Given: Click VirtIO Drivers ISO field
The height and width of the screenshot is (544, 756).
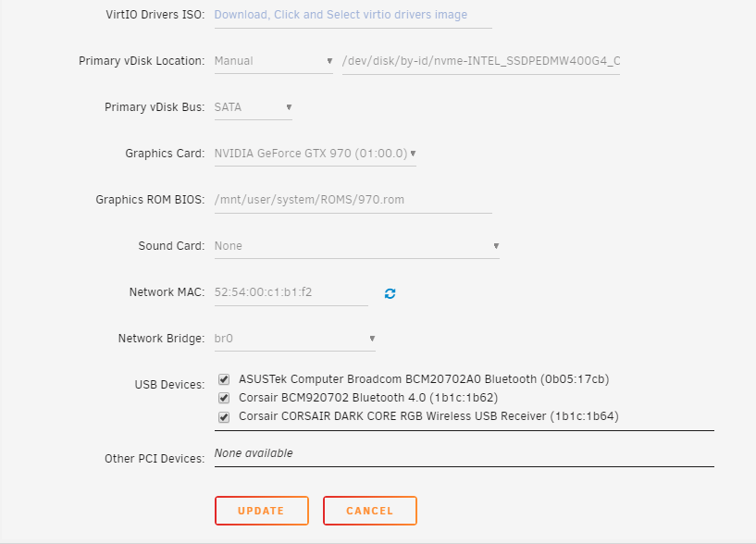Looking at the screenshot, I should [353, 15].
